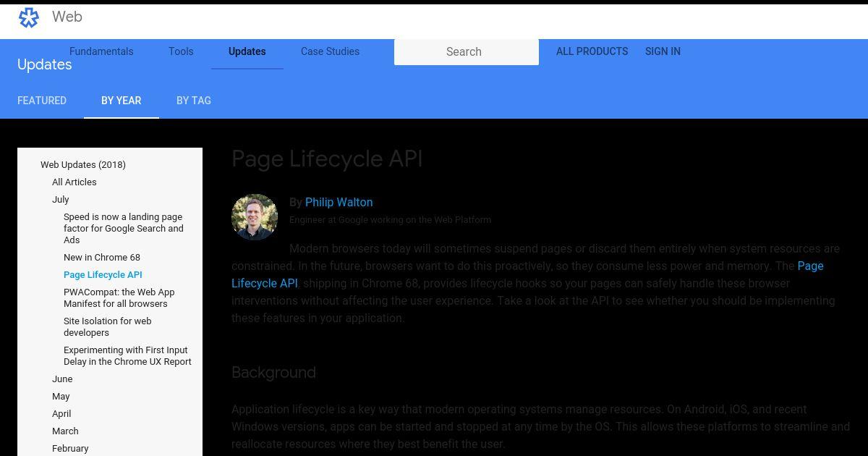Screen dimensions: 868x456
Task: Expand the May section in the sidebar
Action: pos(61,397)
